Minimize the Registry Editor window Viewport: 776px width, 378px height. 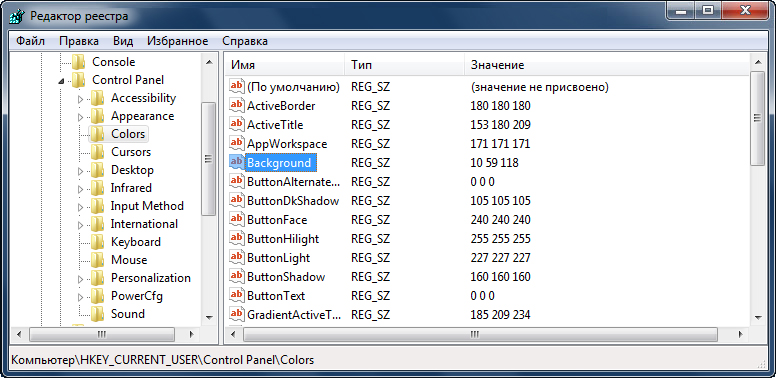click(x=681, y=9)
